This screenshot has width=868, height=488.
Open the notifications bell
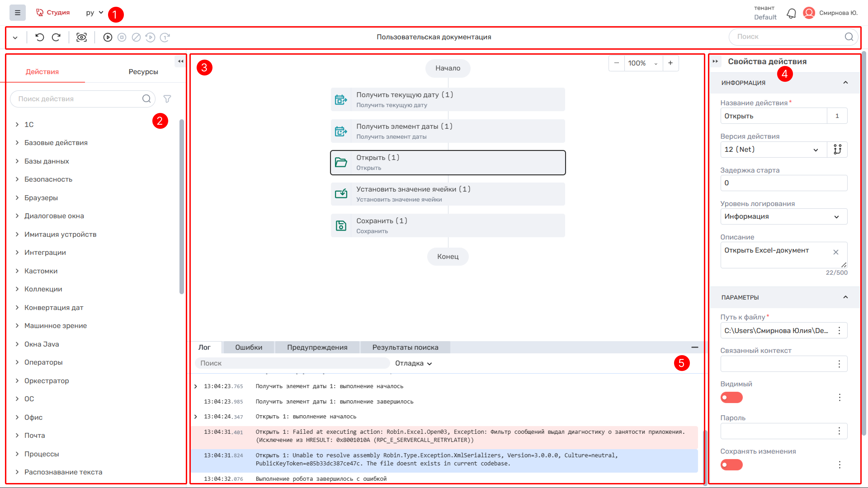click(791, 14)
